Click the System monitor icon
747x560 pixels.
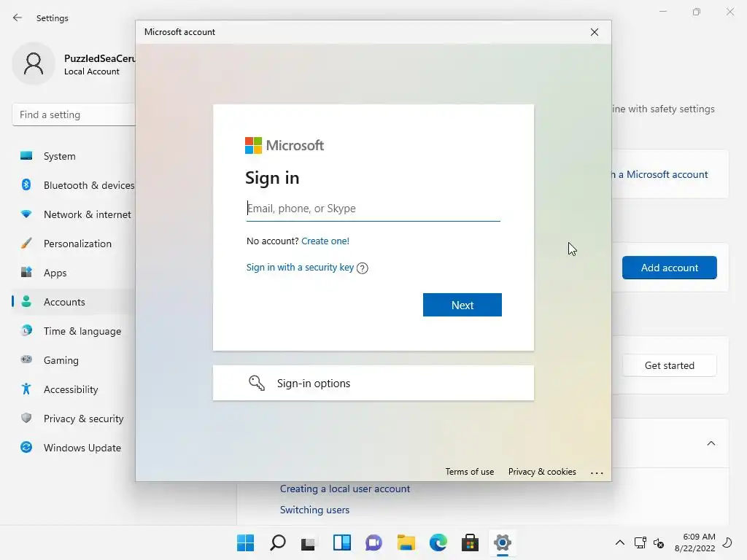(26, 156)
